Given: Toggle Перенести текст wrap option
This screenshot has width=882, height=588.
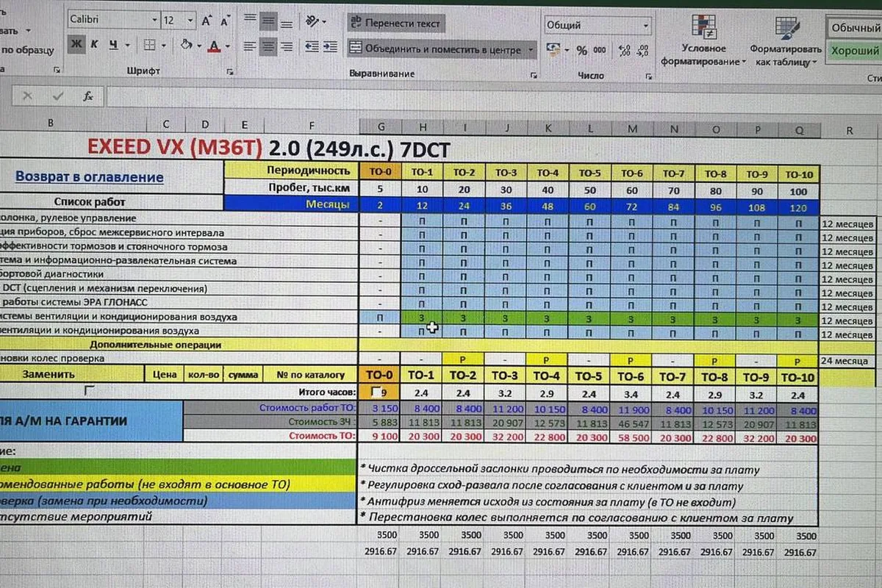Looking at the screenshot, I should coord(396,24).
